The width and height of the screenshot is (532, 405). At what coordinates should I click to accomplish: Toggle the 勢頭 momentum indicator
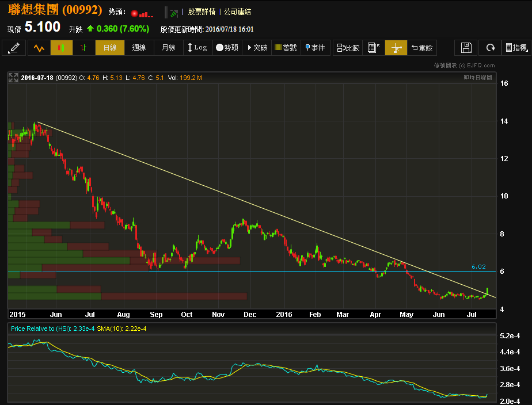[227, 48]
